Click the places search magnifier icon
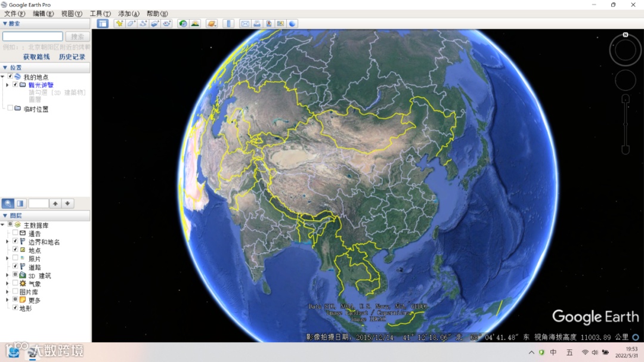The width and height of the screenshot is (644, 362). click(8, 203)
